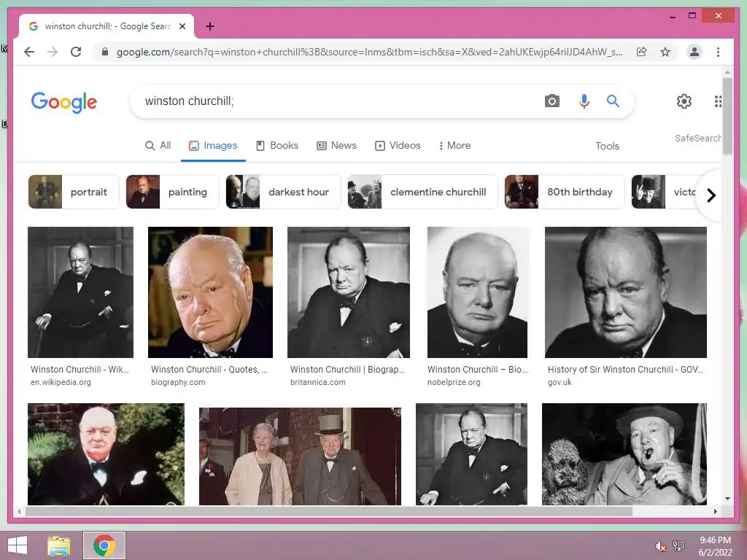This screenshot has height=560, width=747.
Task: Reload the page with the refresh icon
Action: [x=76, y=52]
